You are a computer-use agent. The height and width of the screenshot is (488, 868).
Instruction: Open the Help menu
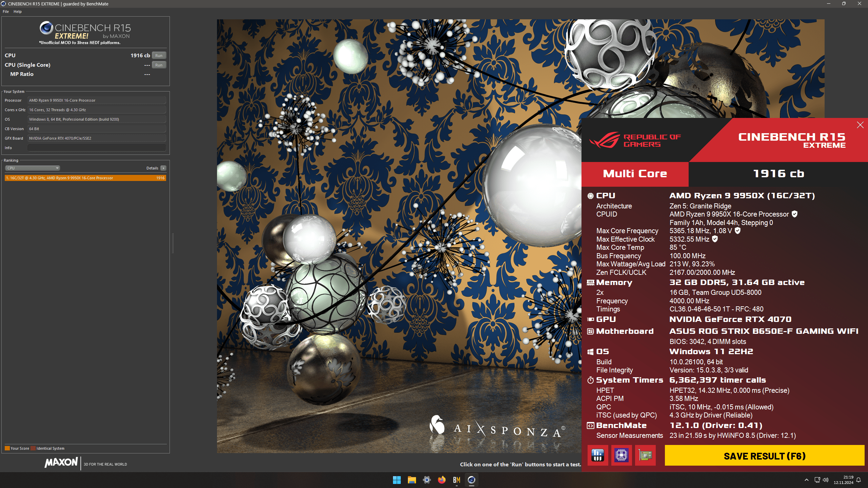[18, 12]
